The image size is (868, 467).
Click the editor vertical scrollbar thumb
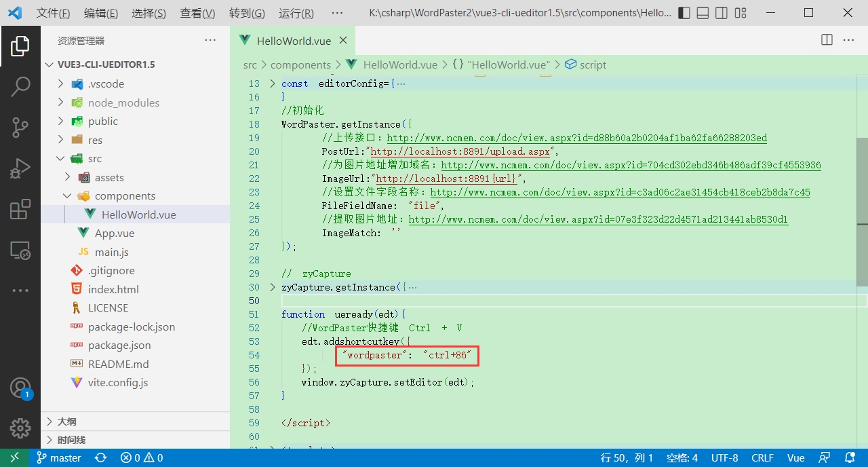(x=863, y=210)
